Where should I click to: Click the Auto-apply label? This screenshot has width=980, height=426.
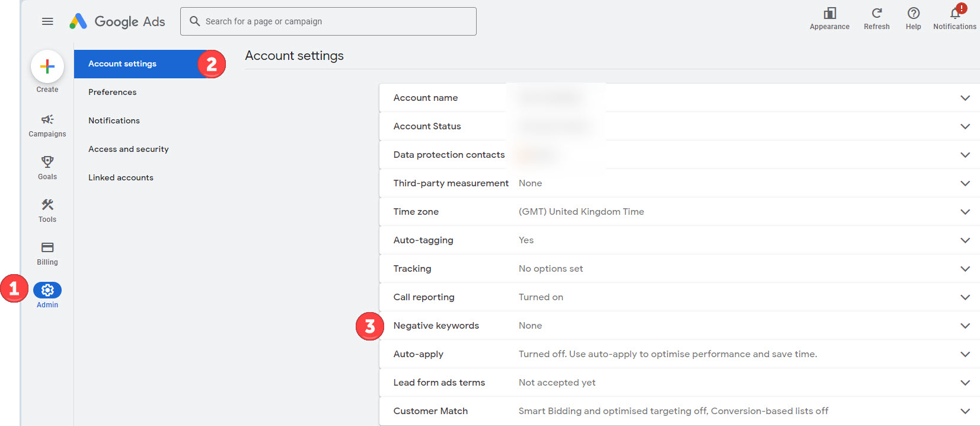pyautogui.click(x=418, y=354)
